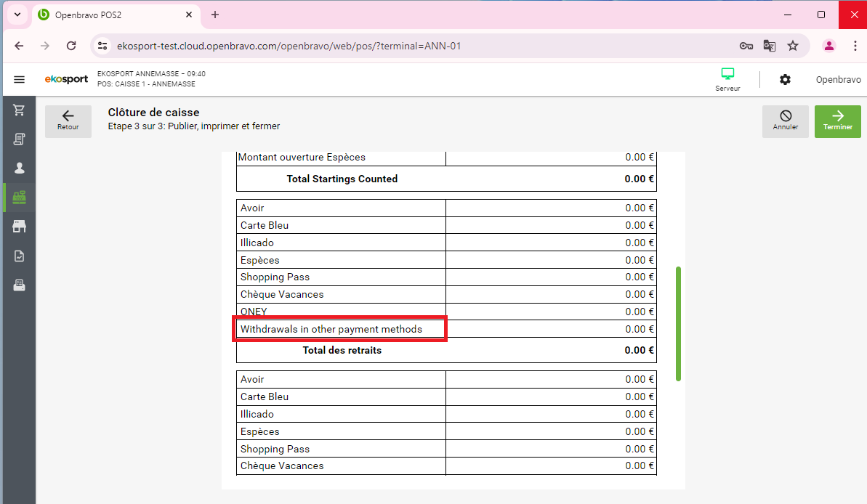Image resolution: width=867 pixels, height=504 pixels.
Task: Click the green vertical scrollbar
Action: (x=678, y=323)
